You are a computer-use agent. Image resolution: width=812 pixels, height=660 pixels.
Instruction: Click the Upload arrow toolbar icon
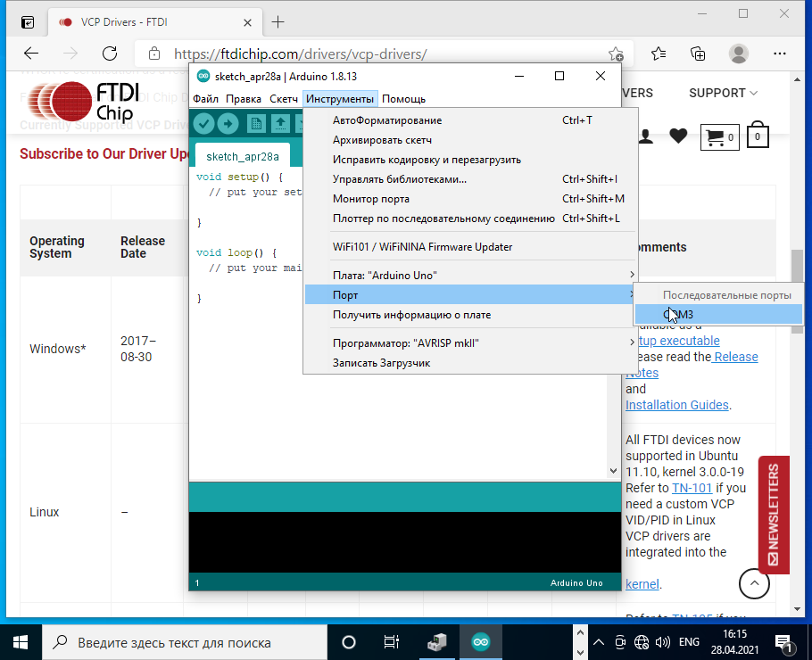coord(228,124)
